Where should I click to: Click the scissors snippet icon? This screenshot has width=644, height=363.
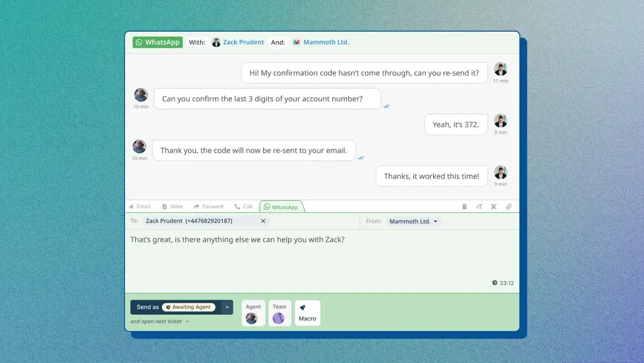pos(494,206)
